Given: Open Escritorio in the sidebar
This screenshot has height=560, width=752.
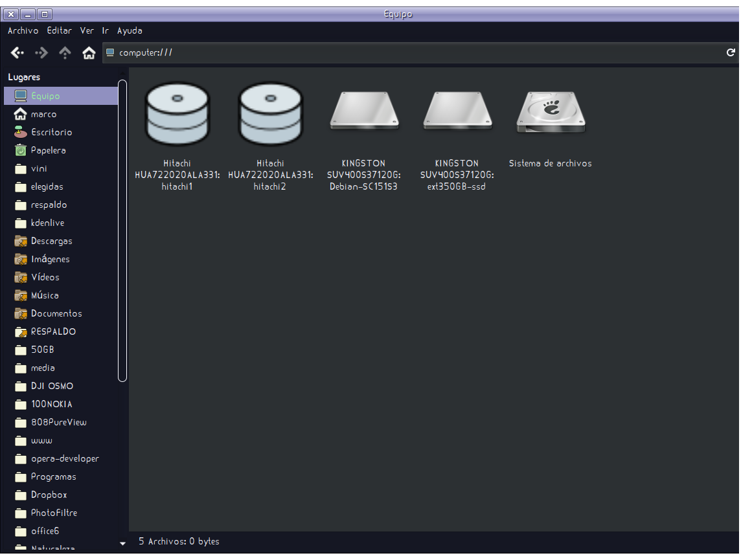Looking at the screenshot, I should click(x=61, y=132).
